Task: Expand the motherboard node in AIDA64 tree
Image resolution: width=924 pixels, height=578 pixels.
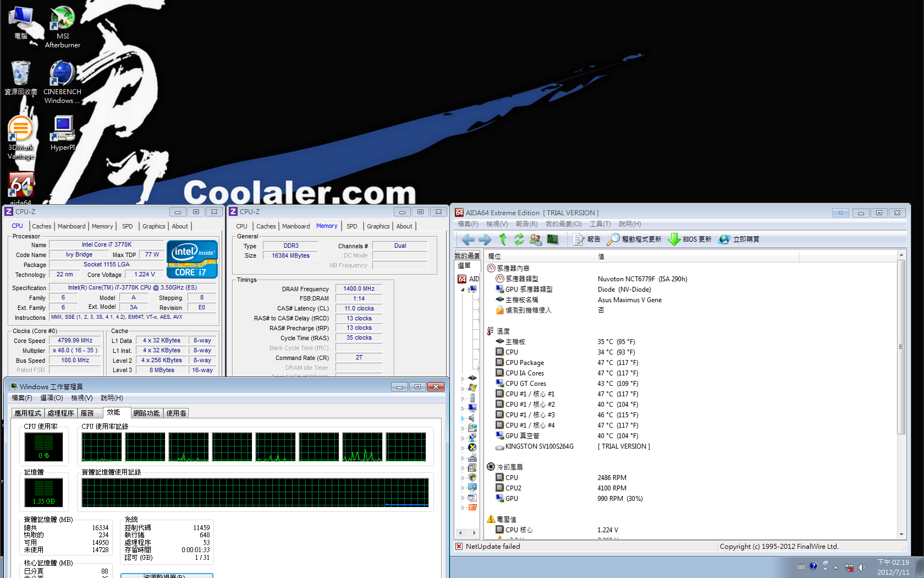Action: 463,379
